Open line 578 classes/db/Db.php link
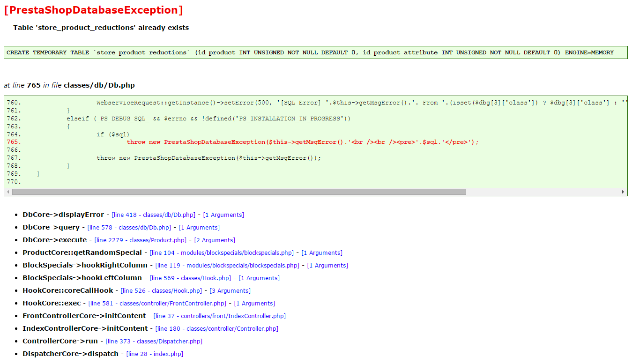Screen dimensions: 632x364 [129, 228]
